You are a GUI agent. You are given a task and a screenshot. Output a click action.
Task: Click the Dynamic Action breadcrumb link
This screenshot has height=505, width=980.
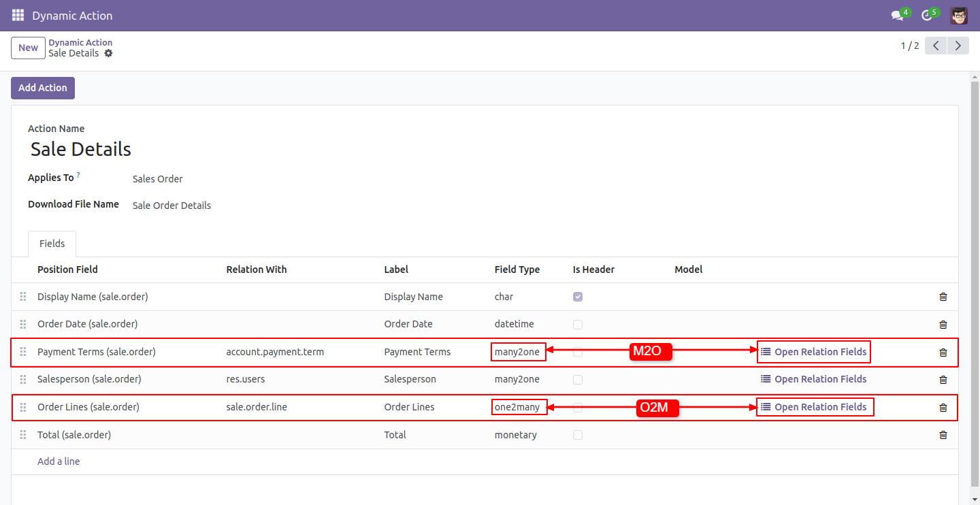(80, 42)
